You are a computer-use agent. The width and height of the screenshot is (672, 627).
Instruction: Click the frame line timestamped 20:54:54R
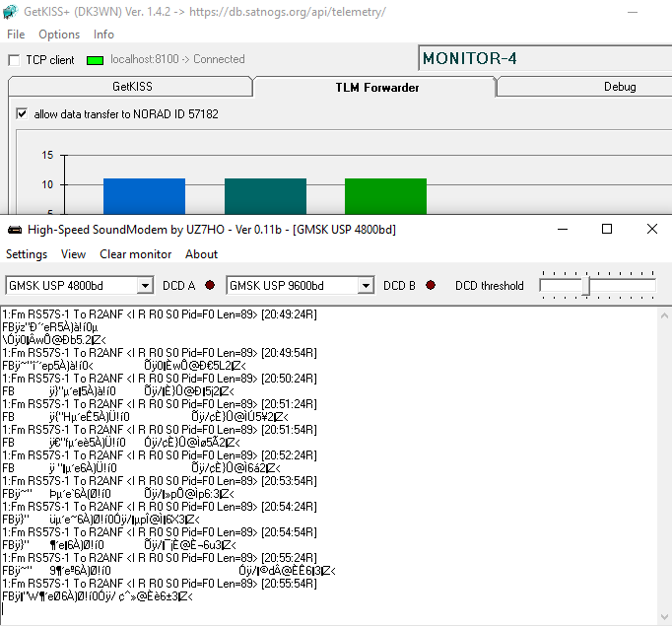pos(160,532)
